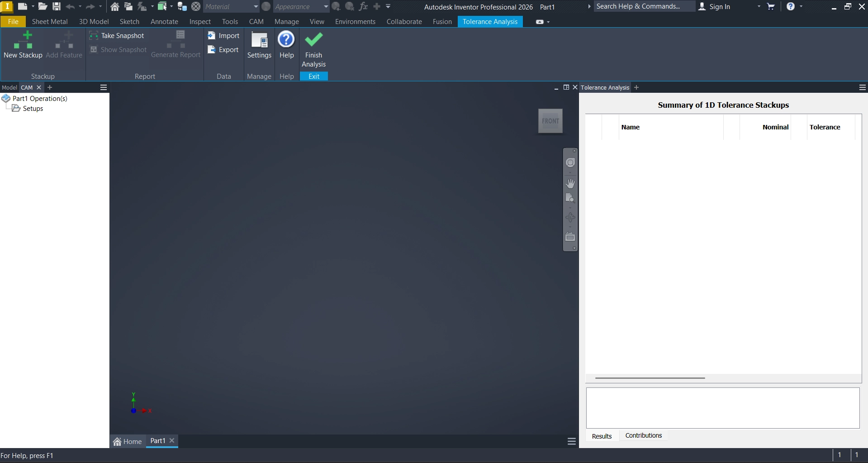Click the FRONT face of the ViewCube
This screenshot has height=463, width=868.
point(550,121)
